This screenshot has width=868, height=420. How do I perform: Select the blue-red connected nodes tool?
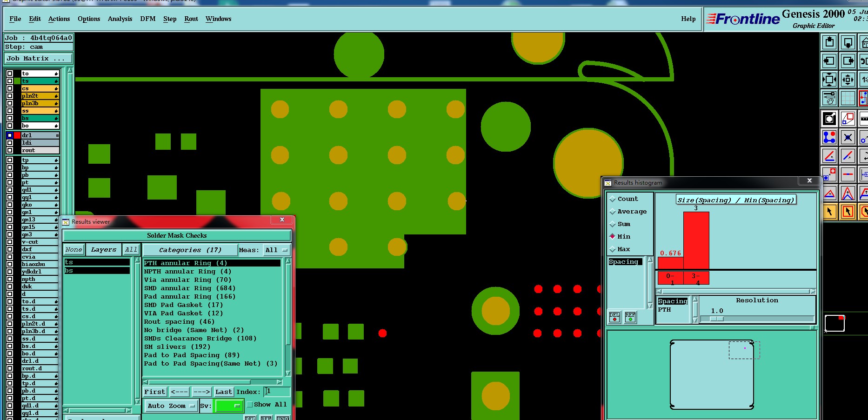(x=829, y=137)
